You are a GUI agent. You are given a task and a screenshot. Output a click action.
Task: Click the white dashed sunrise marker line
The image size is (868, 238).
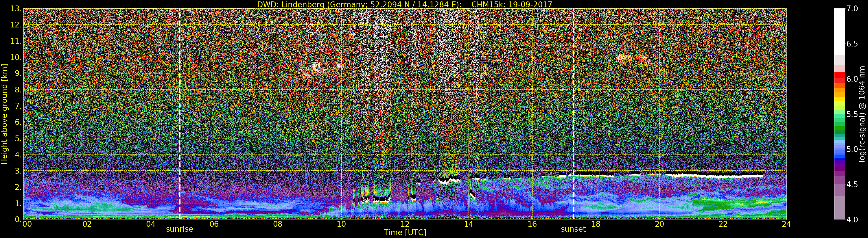(180, 114)
